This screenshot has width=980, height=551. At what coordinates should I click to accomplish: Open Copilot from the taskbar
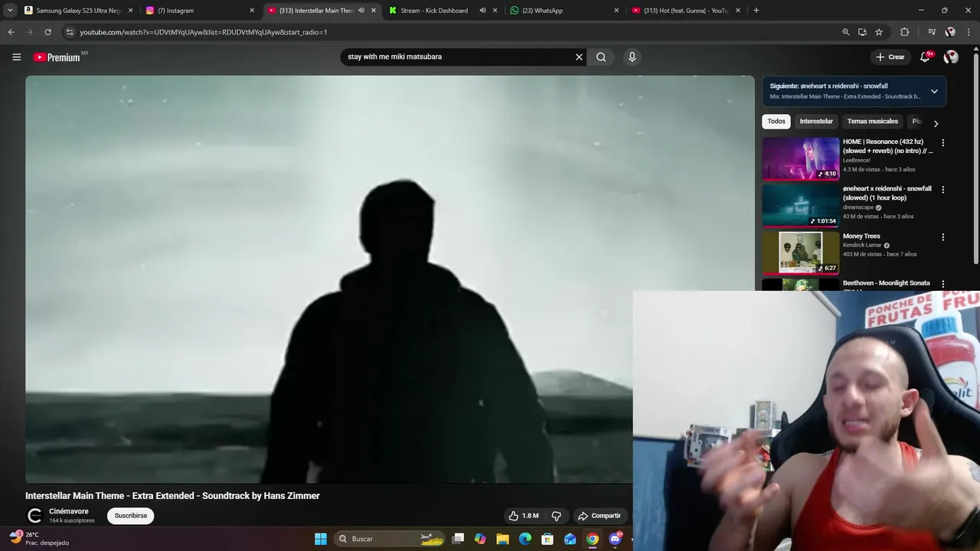coord(480,539)
